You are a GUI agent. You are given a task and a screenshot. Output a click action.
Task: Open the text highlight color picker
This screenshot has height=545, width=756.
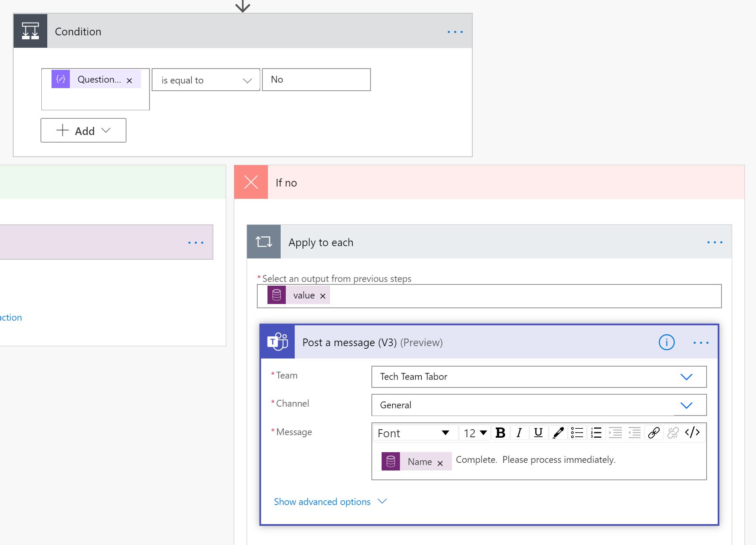(558, 433)
